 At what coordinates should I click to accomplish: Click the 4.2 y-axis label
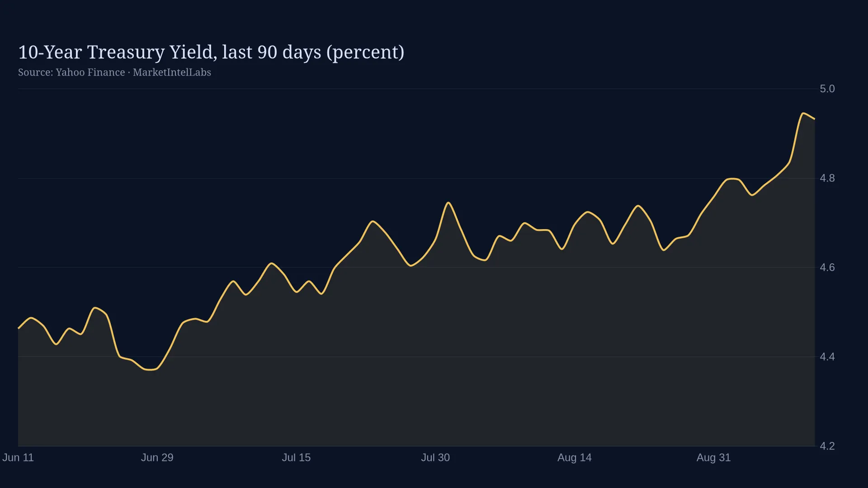827,446
